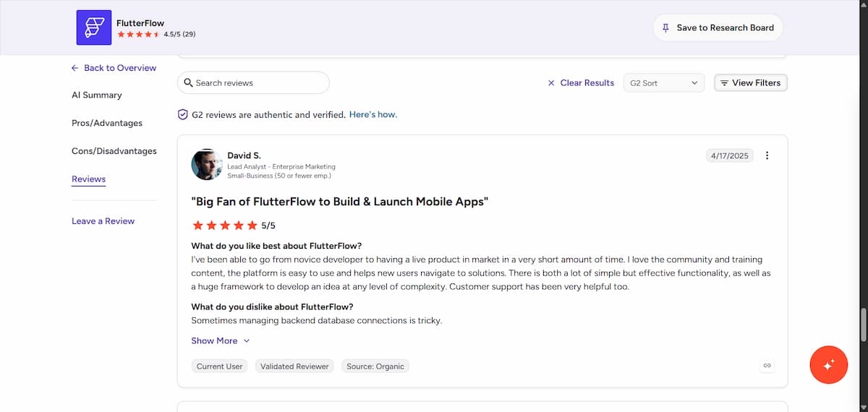Screen dimensions: 868x412
Task: Click the reviewer name David S.
Action: point(244,155)
